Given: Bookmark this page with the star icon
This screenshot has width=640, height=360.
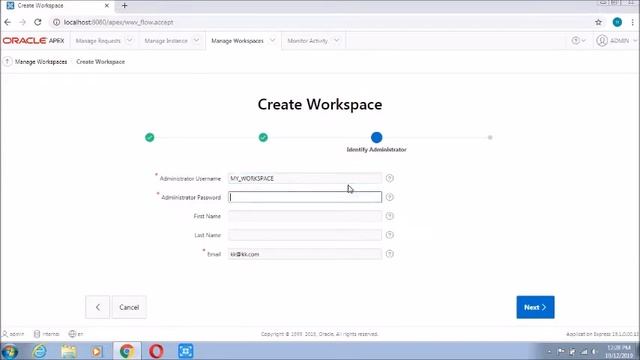Looking at the screenshot, I should [x=598, y=22].
